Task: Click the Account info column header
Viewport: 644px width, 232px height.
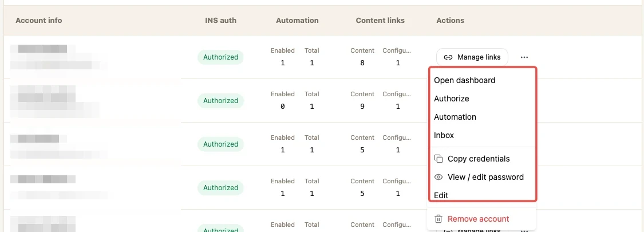Action: (x=38, y=20)
